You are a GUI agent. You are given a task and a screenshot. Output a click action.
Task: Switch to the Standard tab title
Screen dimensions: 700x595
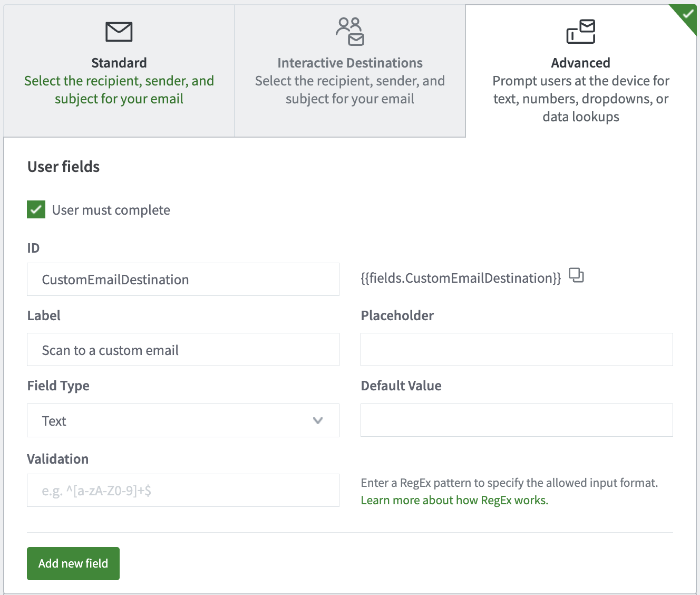coord(119,63)
